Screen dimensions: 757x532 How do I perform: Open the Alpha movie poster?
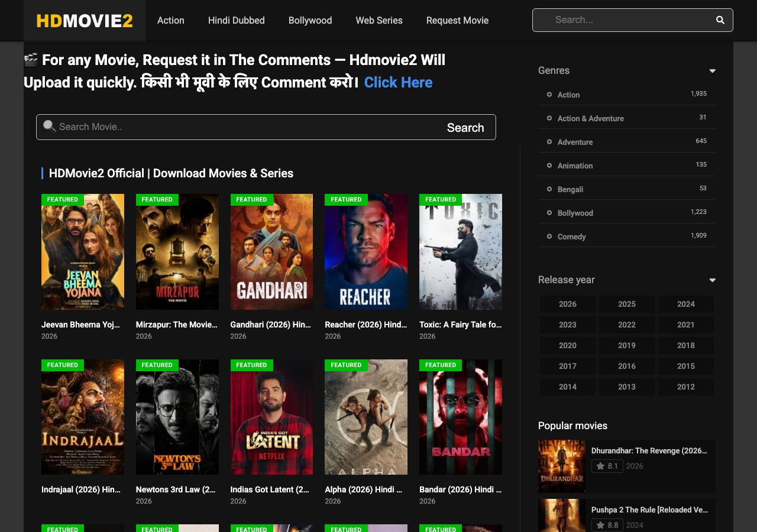click(366, 417)
